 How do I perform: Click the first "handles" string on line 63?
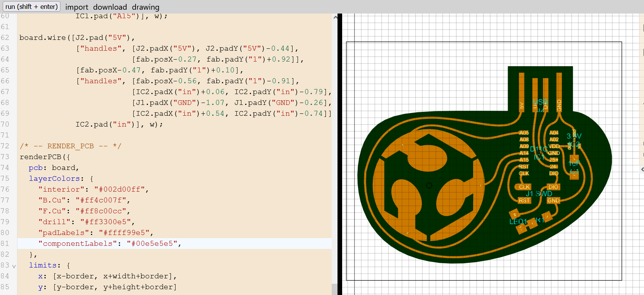click(x=101, y=48)
